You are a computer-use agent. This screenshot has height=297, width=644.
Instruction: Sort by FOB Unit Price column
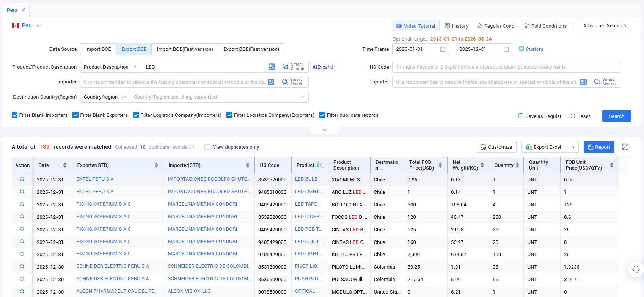(x=612, y=165)
